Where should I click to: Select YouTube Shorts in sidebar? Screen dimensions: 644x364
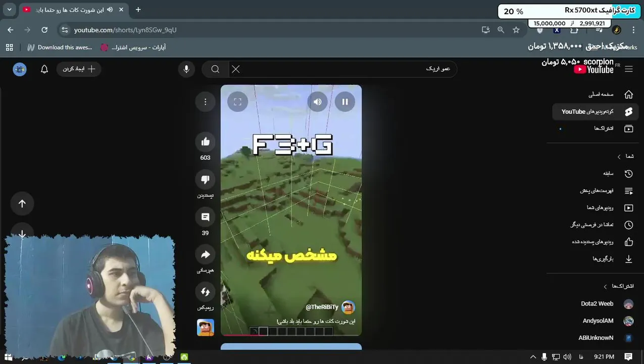596,112
